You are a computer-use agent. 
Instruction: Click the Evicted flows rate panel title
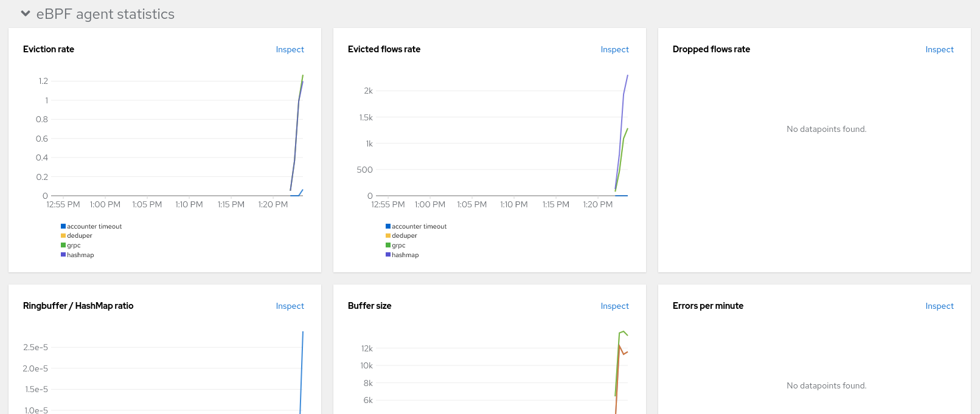[384, 49]
